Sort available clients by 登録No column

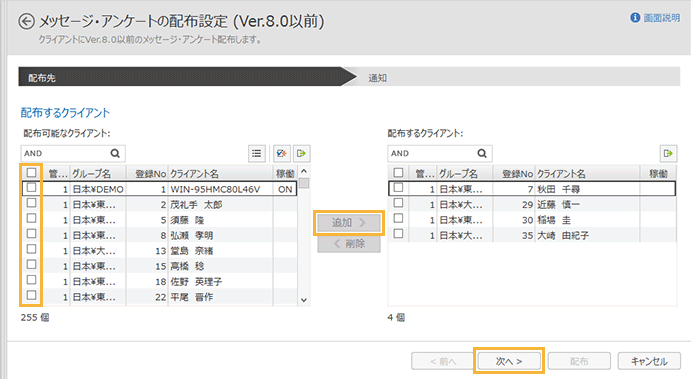click(x=147, y=174)
